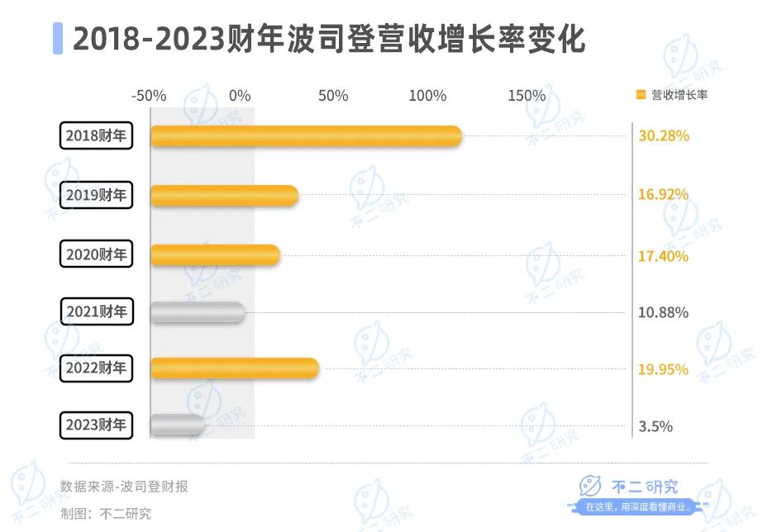Choose the 2021财年 label box

[x=97, y=312]
